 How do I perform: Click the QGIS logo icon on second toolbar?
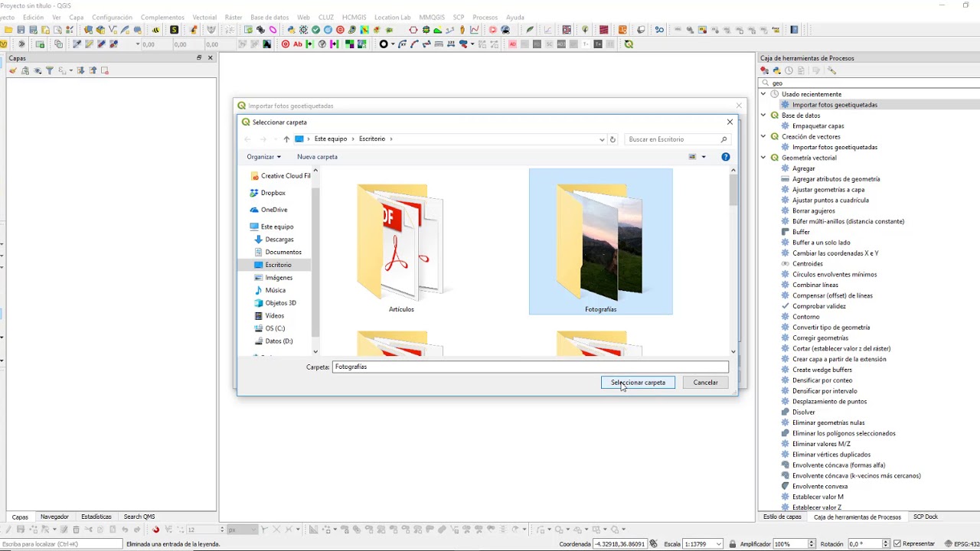[629, 44]
